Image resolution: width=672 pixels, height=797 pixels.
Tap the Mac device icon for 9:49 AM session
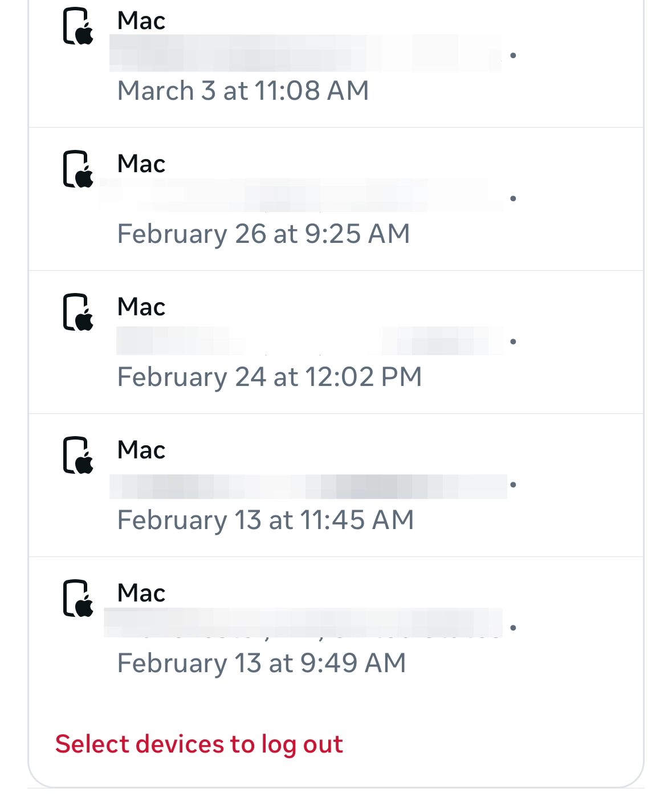[78, 599]
